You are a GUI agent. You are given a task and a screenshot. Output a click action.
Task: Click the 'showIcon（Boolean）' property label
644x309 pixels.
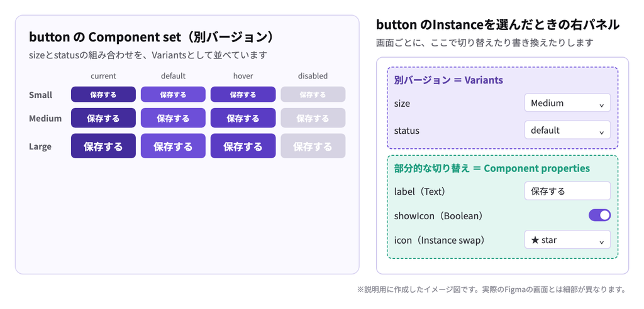(x=438, y=215)
